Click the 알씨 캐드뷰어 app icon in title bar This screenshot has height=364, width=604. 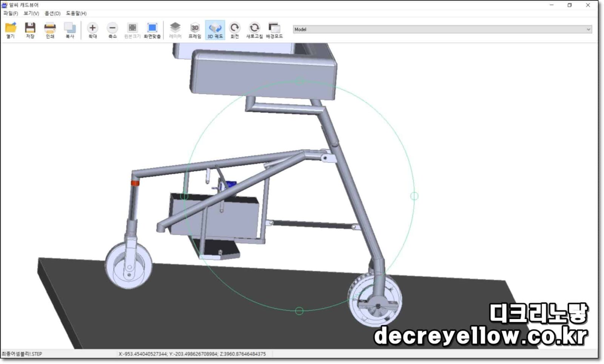click(x=5, y=5)
